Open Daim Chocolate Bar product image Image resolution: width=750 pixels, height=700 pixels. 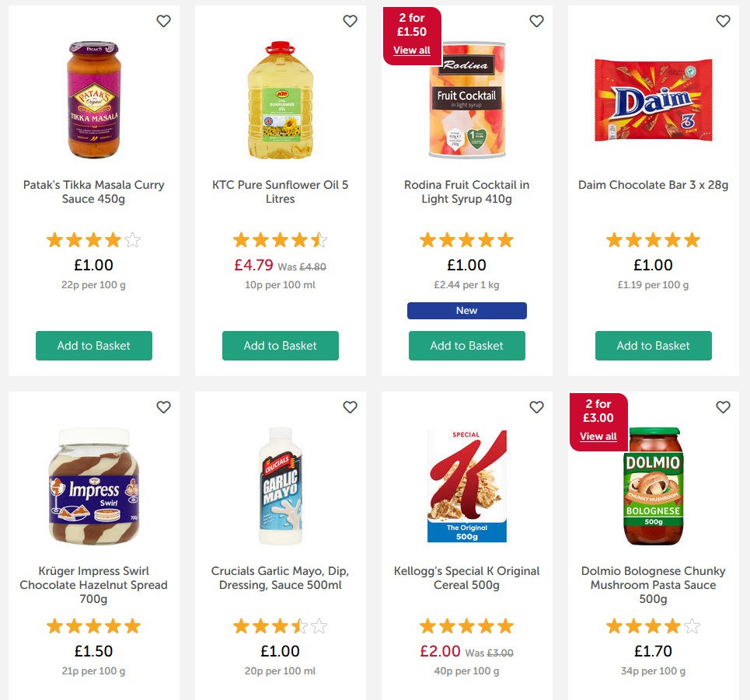pyautogui.click(x=653, y=100)
